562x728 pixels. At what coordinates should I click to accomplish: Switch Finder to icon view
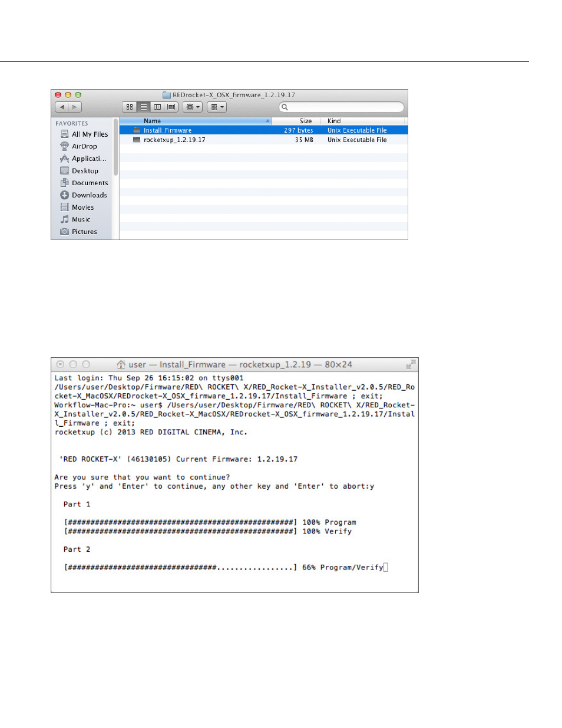click(x=130, y=107)
